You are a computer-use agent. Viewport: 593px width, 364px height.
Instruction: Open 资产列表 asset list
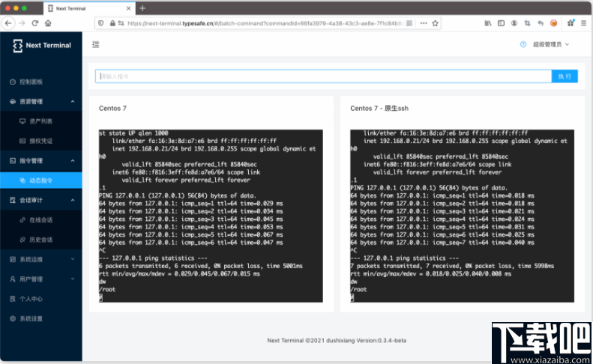40,121
